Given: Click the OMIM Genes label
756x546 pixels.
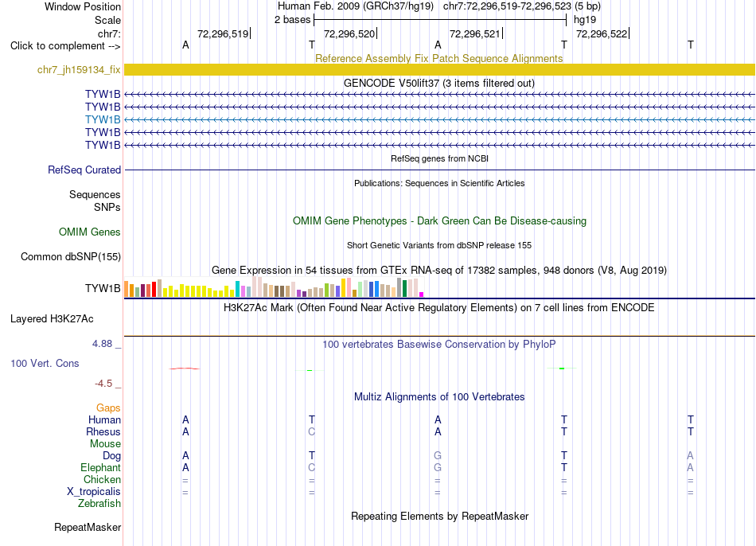Looking at the screenshot, I should pos(90,232).
